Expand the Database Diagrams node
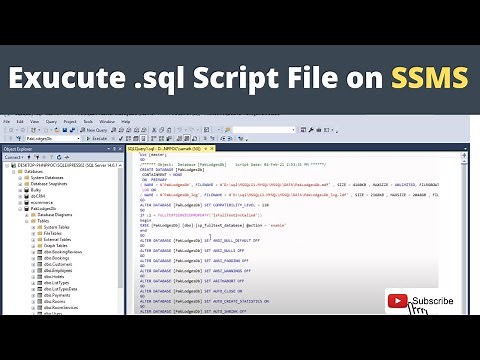The height and width of the screenshot is (360, 480). (27, 215)
